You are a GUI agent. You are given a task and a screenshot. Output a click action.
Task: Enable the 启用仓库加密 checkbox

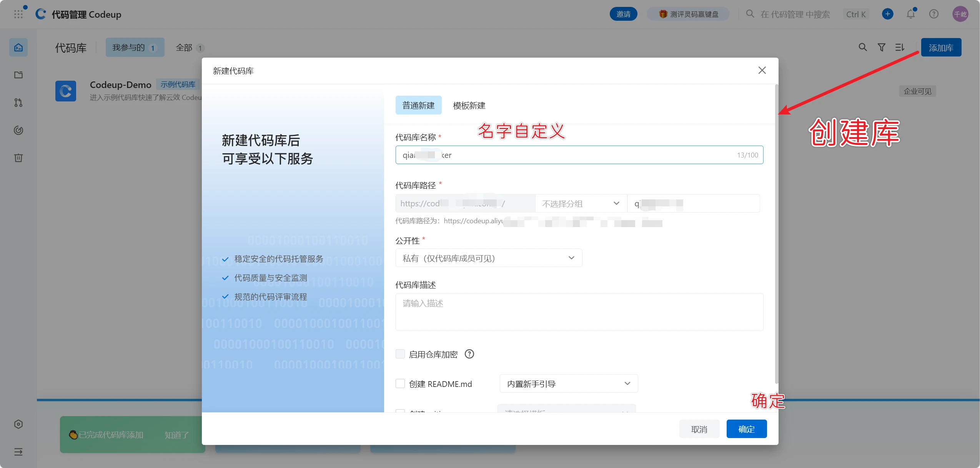[x=400, y=354]
